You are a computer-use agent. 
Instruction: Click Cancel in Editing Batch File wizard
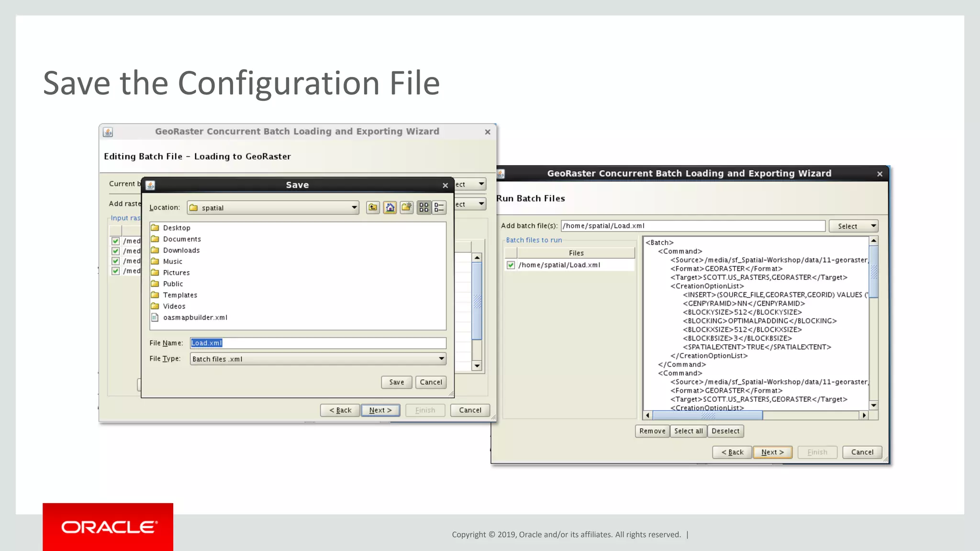pyautogui.click(x=470, y=410)
